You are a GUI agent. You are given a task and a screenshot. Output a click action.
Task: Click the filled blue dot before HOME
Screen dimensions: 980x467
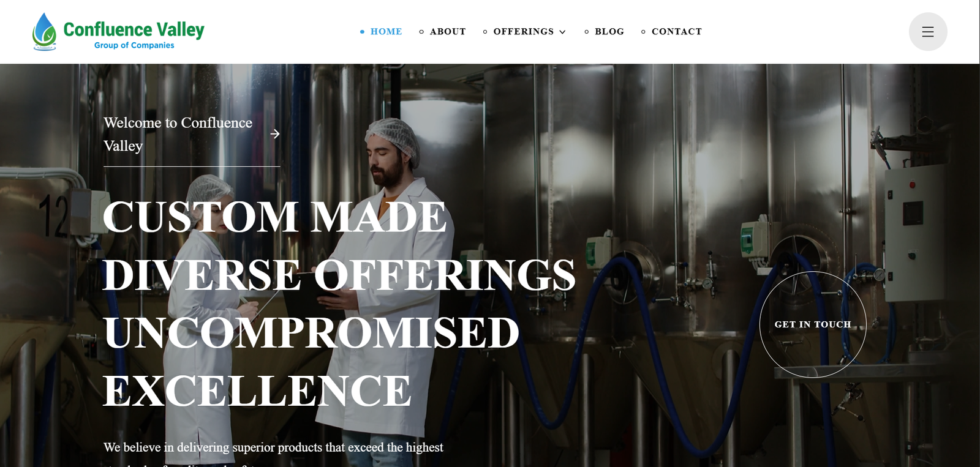362,32
